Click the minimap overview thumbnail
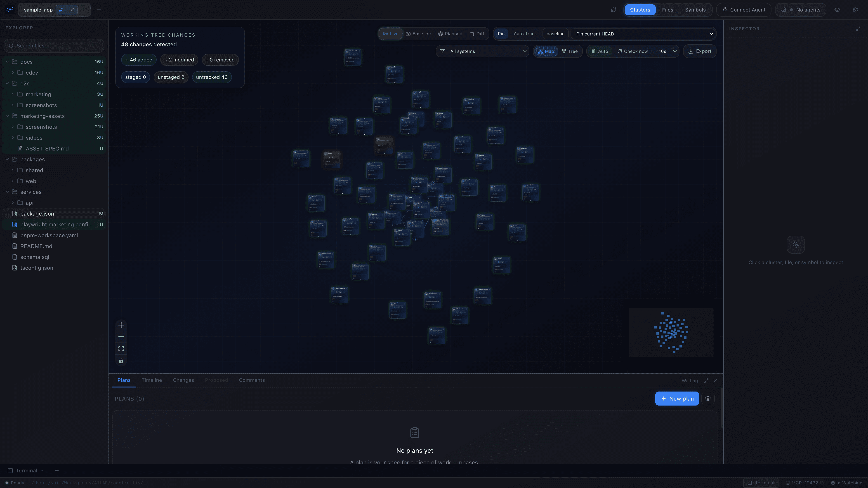Screen dimensions: 868x488 point(671,332)
